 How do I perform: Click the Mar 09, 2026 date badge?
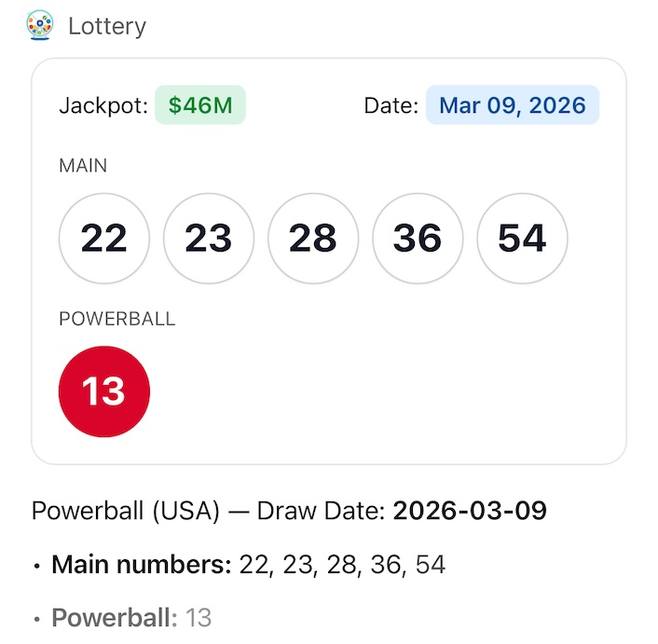(513, 105)
